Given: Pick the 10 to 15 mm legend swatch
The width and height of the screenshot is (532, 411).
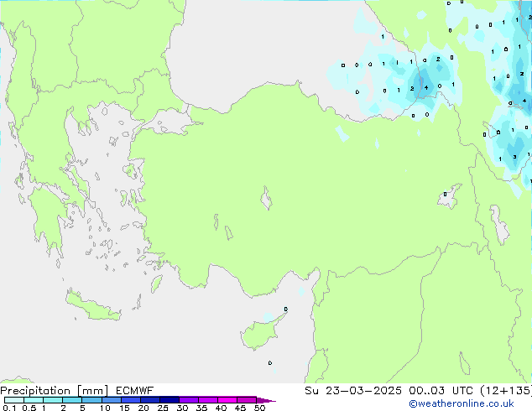Looking at the screenshot, I should pyautogui.click(x=111, y=400).
